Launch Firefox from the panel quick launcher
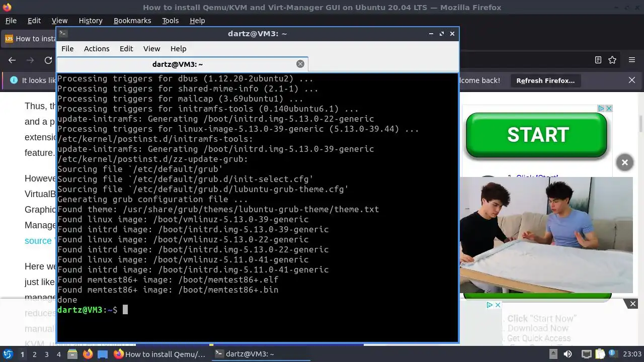This screenshot has width=644, height=362. point(88,354)
